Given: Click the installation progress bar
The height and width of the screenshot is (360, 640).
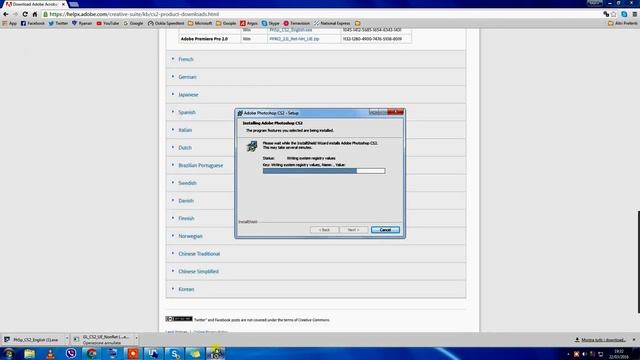Looking at the screenshot, I should pyautogui.click(x=324, y=171).
